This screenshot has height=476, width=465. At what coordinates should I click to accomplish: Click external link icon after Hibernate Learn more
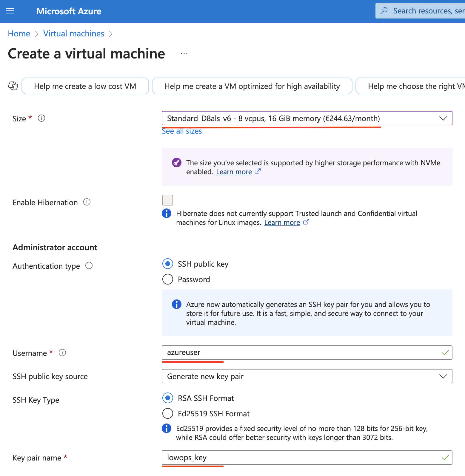click(x=306, y=222)
